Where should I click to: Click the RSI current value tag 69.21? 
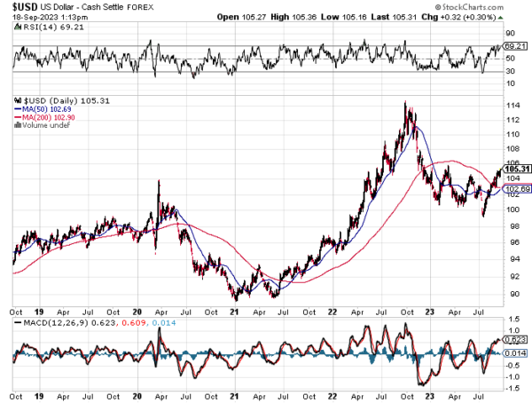[515, 44]
